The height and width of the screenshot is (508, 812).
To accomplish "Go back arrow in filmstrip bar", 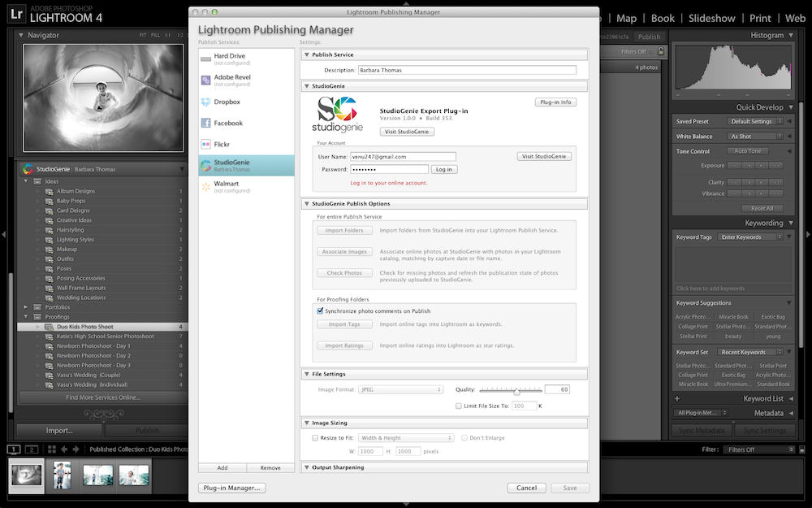I will (64, 449).
